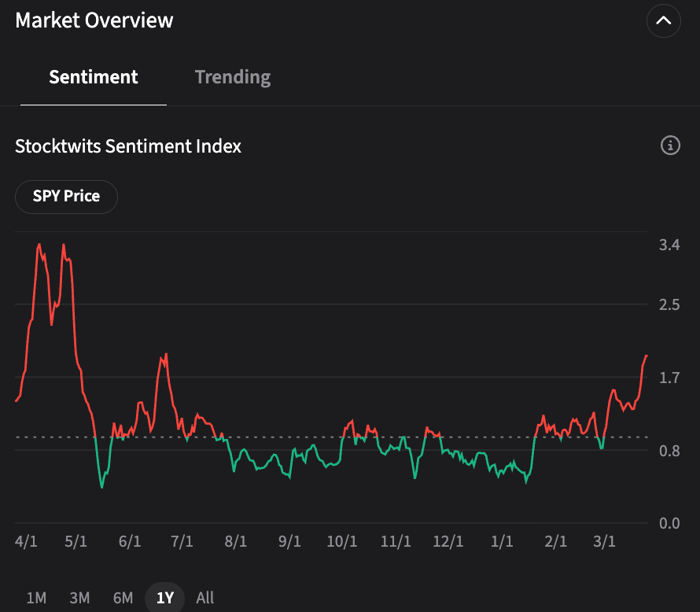Select the 1M time range
The height and width of the screenshot is (612, 700).
point(36,597)
